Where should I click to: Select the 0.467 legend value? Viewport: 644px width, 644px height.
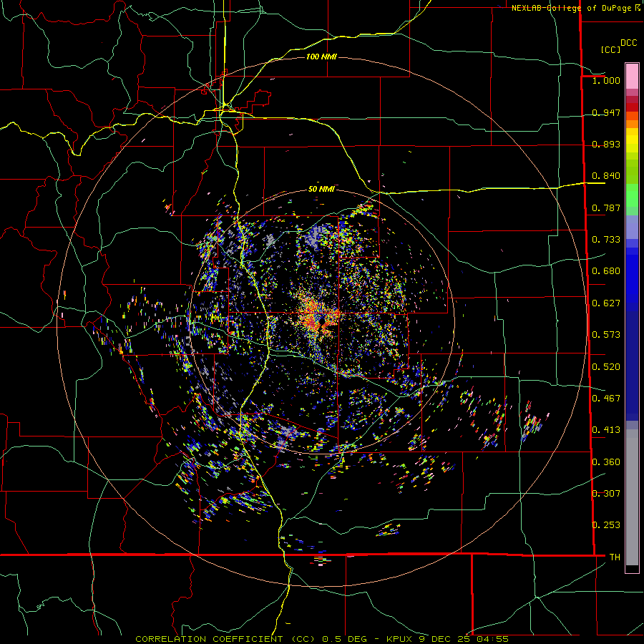[x=606, y=399]
